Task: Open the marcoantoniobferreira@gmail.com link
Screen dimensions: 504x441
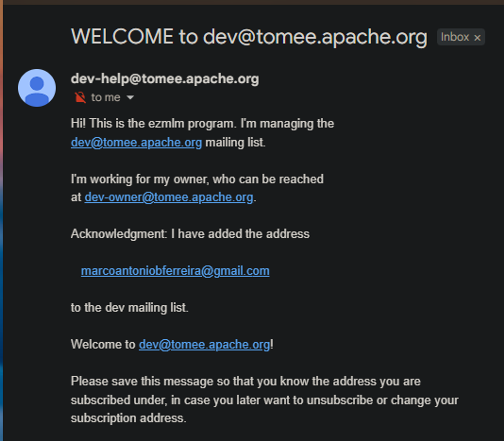Action: click(x=175, y=271)
